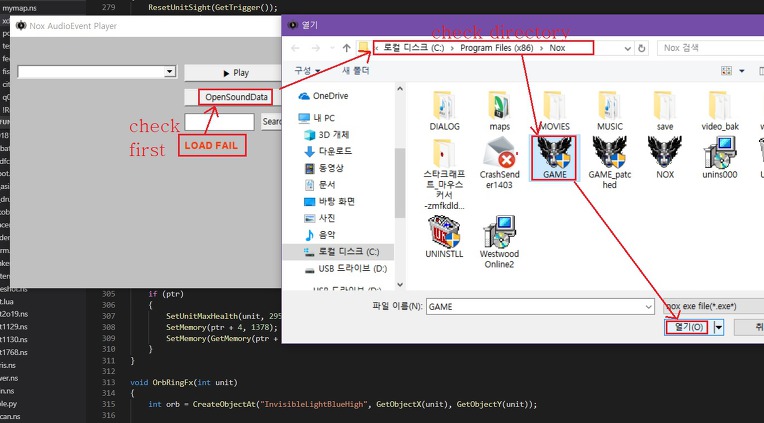
Task: Open the MOVIES folder
Action: click(x=554, y=111)
